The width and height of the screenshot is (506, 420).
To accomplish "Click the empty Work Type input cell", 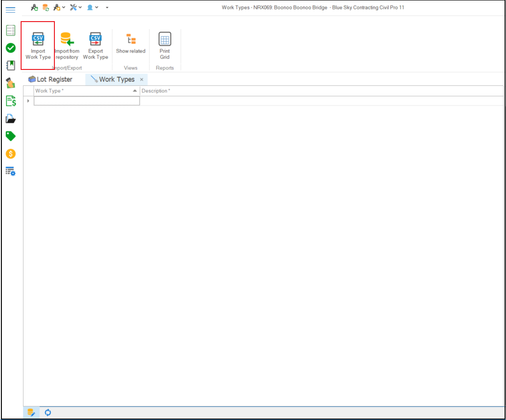I will (86, 101).
